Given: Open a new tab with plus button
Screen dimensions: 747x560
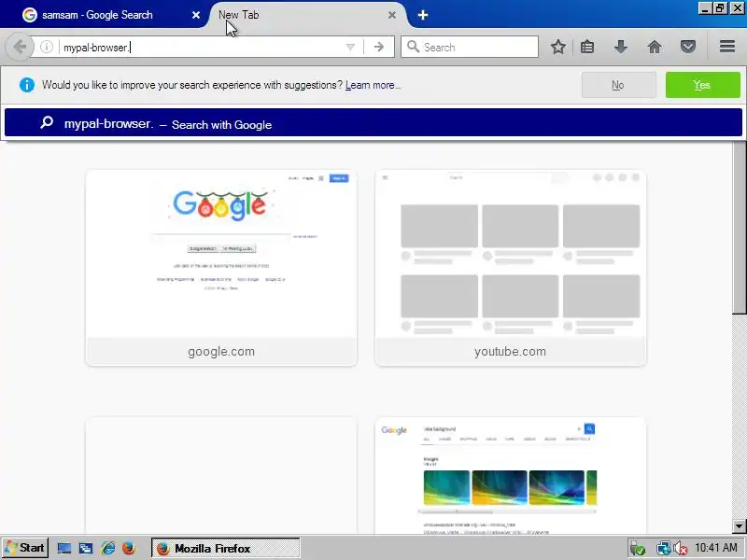Looking at the screenshot, I should [x=423, y=15].
